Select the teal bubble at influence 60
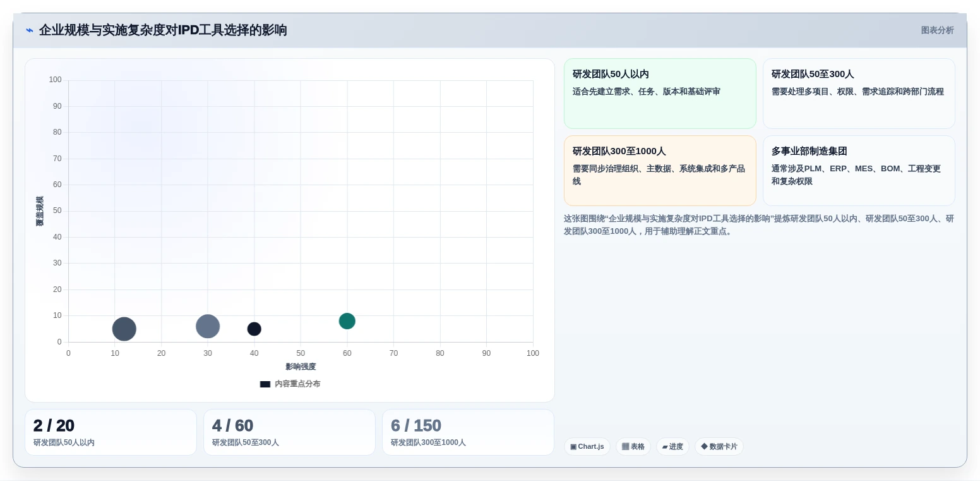 point(347,321)
